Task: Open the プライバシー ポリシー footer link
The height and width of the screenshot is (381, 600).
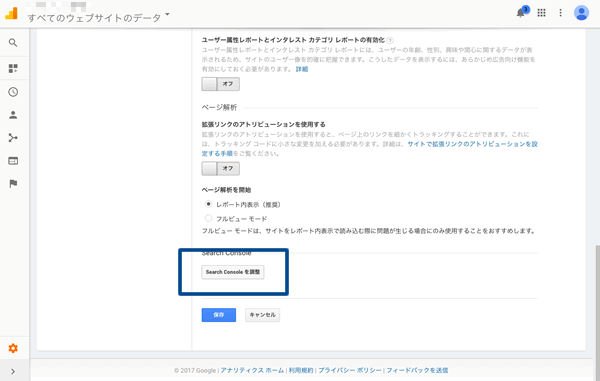Action: pos(350,370)
